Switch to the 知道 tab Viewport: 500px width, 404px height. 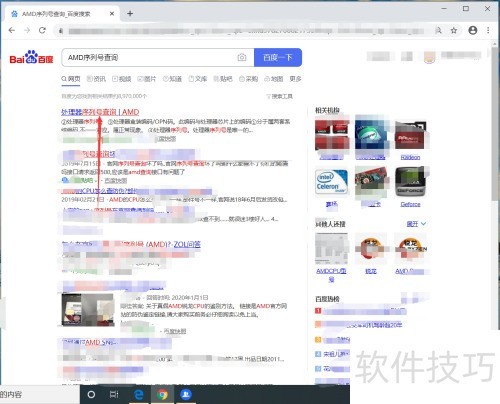[172, 79]
